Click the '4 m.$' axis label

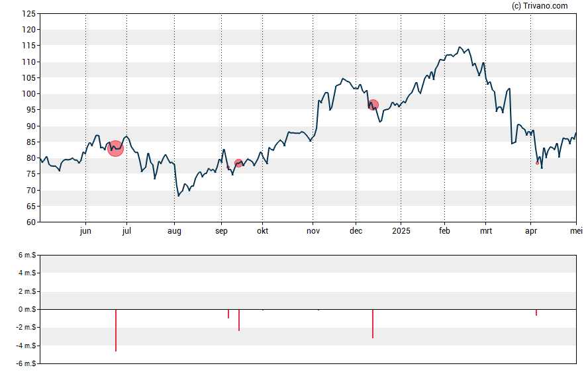pyautogui.click(x=27, y=273)
